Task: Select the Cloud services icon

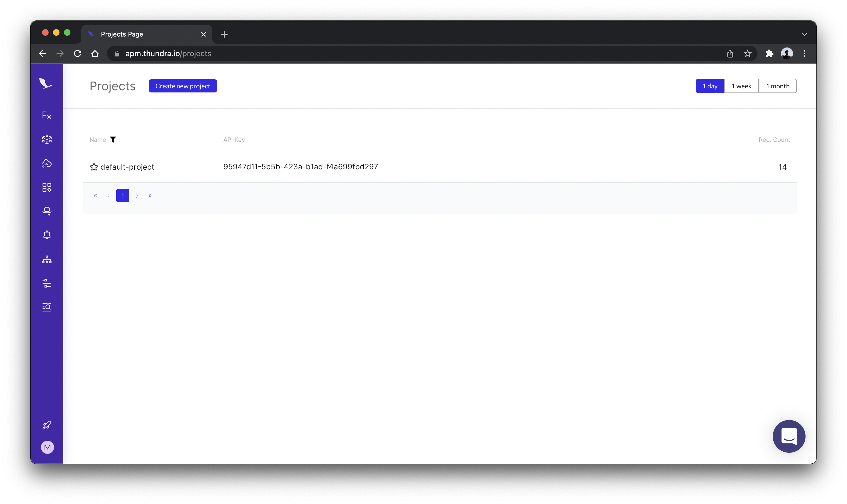Action: tap(47, 163)
